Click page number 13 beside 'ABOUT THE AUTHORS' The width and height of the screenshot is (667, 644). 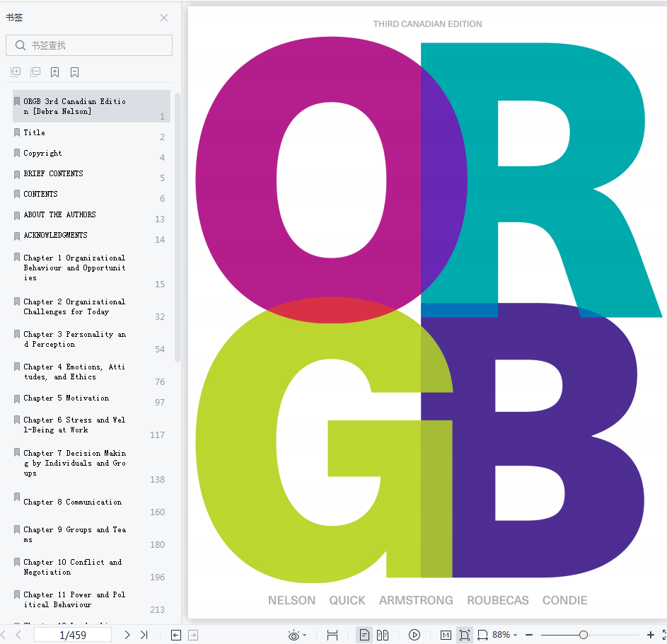coord(160,219)
